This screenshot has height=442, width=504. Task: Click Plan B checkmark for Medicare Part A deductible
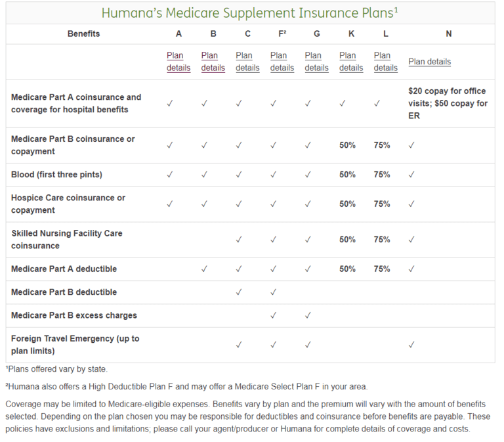point(205,269)
